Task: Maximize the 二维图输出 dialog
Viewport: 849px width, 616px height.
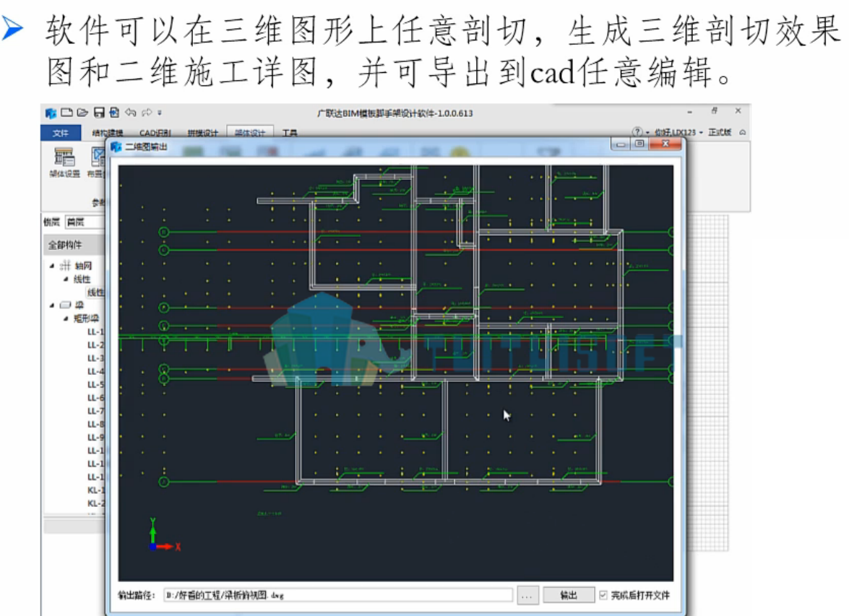Action: pyautogui.click(x=639, y=144)
